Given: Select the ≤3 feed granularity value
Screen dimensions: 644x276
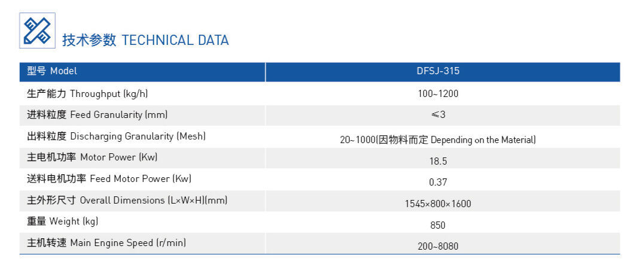Looking at the screenshot, I should tap(438, 115).
